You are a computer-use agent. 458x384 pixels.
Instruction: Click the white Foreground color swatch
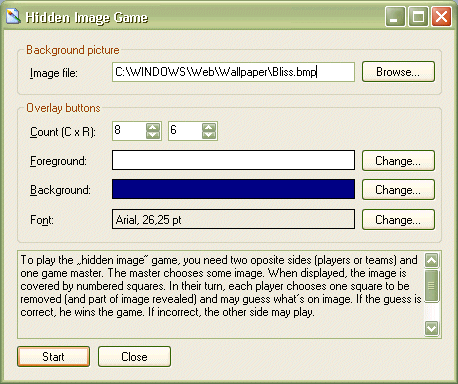click(x=233, y=160)
